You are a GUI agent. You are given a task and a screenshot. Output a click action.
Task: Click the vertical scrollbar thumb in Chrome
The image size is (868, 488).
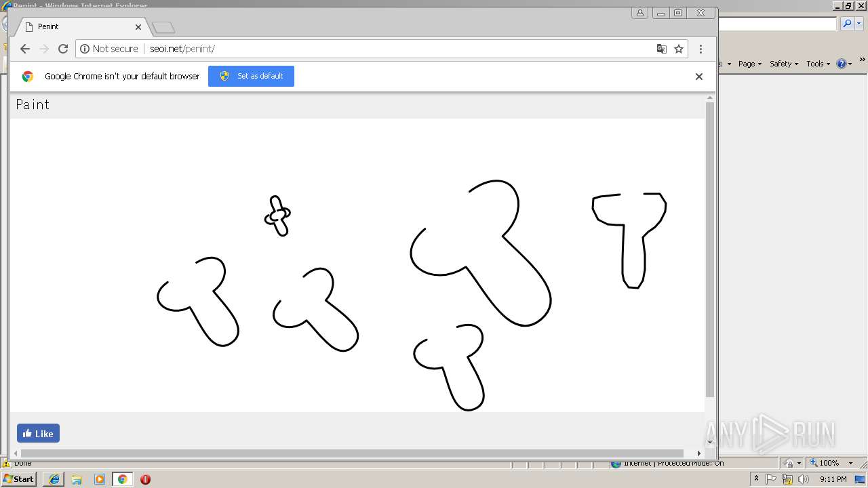point(710,249)
